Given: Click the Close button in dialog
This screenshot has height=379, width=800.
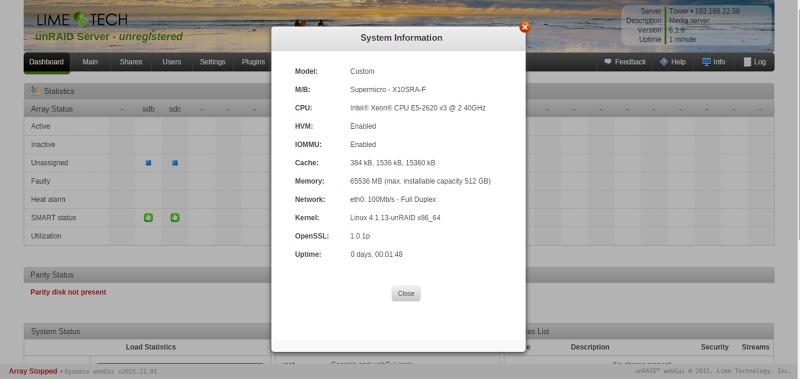Looking at the screenshot, I should [406, 293].
